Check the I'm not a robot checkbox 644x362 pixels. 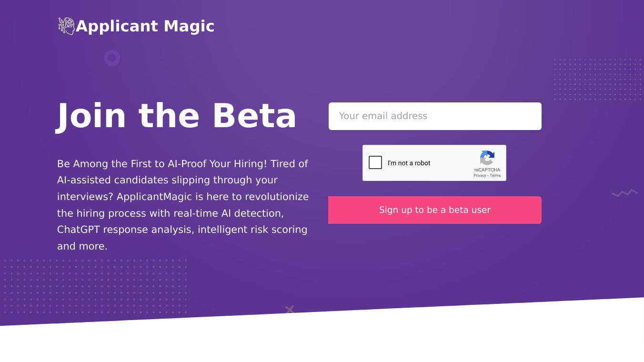pos(375,163)
